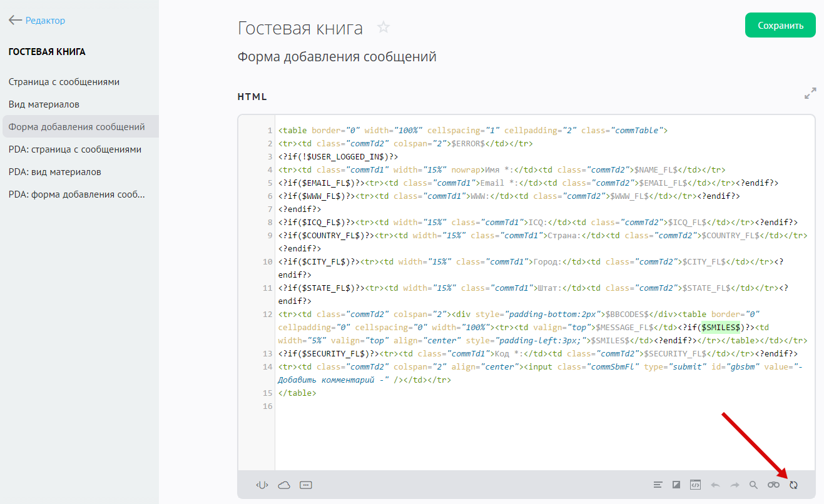The width and height of the screenshot is (824, 504).
Task: Click the redo arrow in editor toolbar
Action: point(735,485)
